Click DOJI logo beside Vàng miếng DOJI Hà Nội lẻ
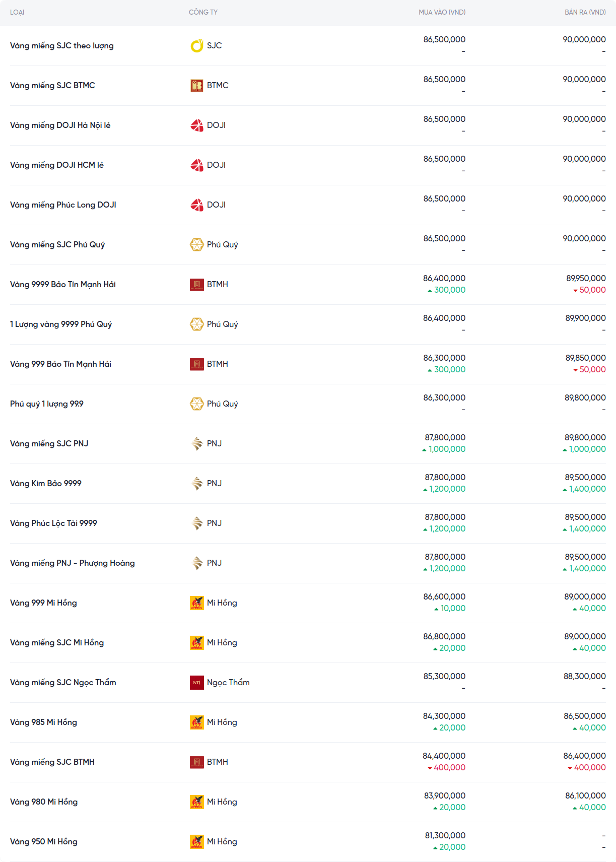Image resolution: width=616 pixels, height=862 pixels. 196,125
